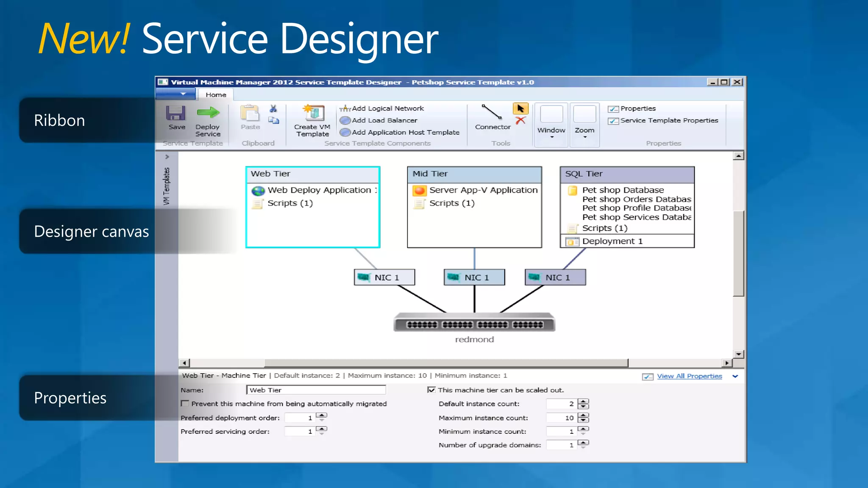Select the Web Tier header
Screen dimensions: 868x488
pyautogui.click(x=312, y=174)
